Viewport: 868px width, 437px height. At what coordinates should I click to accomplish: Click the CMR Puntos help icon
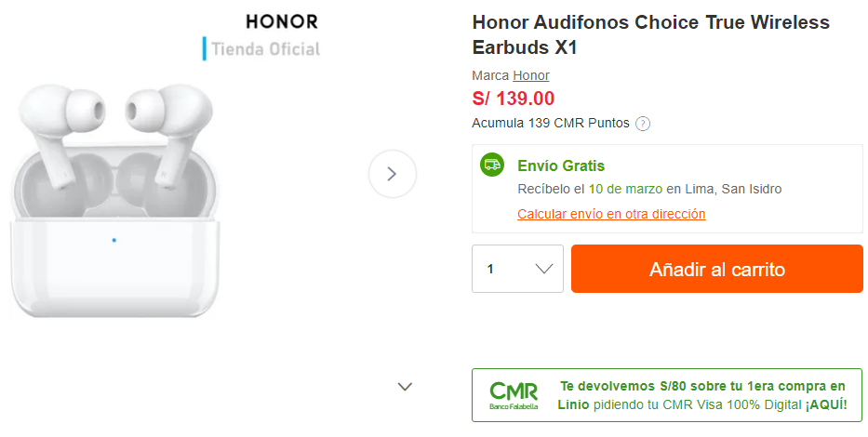(643, 124)
